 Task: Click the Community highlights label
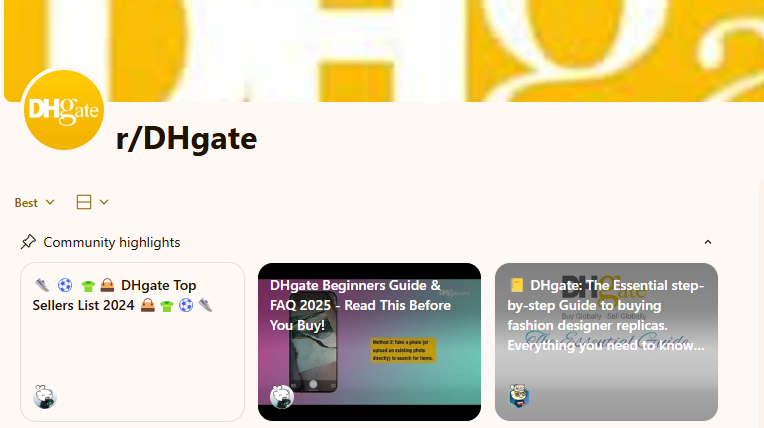112,242
